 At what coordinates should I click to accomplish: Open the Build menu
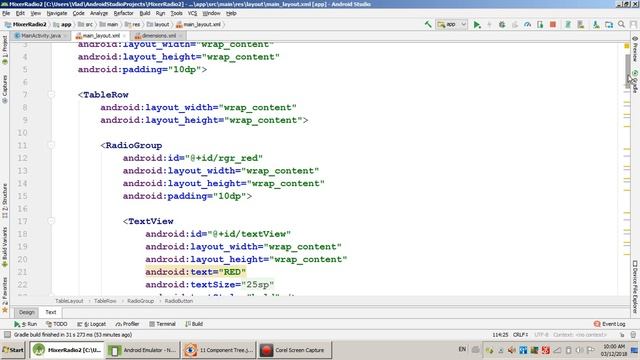click(145, 13)
